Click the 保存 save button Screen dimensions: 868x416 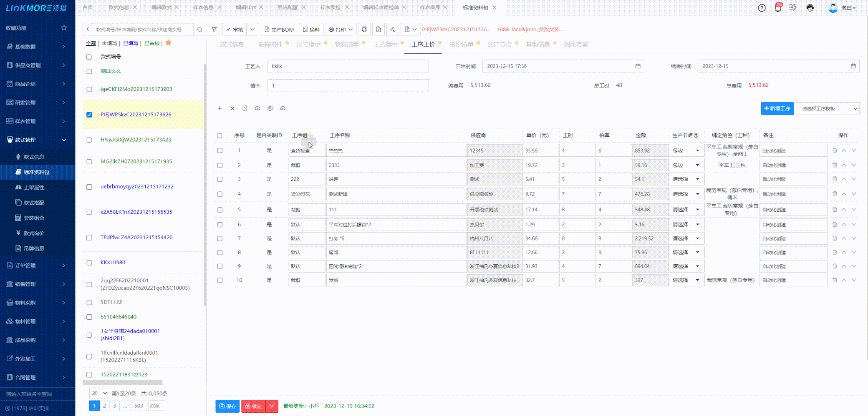[227, 406]
